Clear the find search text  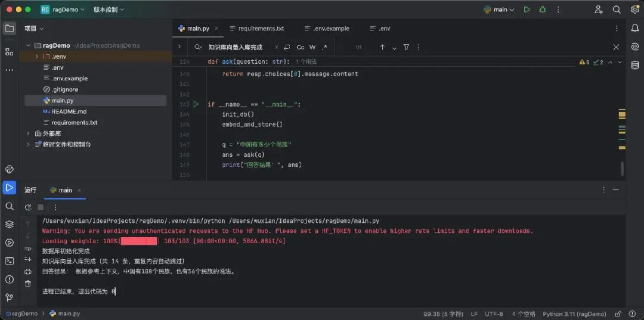pos(277,47)
